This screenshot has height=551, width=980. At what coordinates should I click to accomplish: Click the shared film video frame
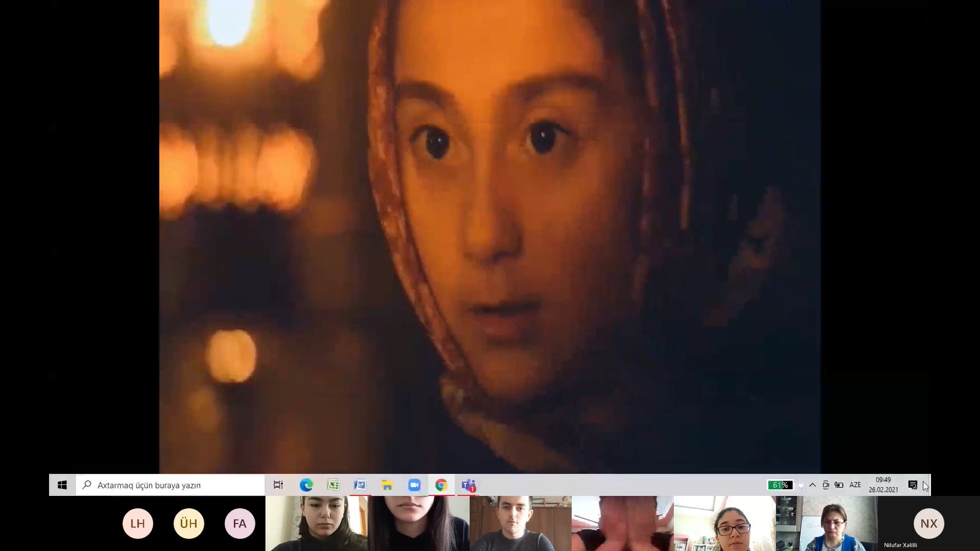[490, 236]
